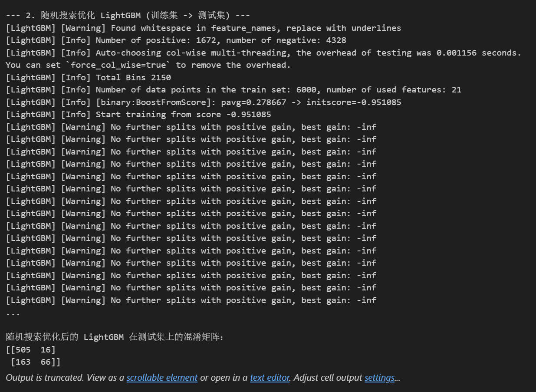Click the '随机搜索优化 LightGBM' section header line

point(128,16)
